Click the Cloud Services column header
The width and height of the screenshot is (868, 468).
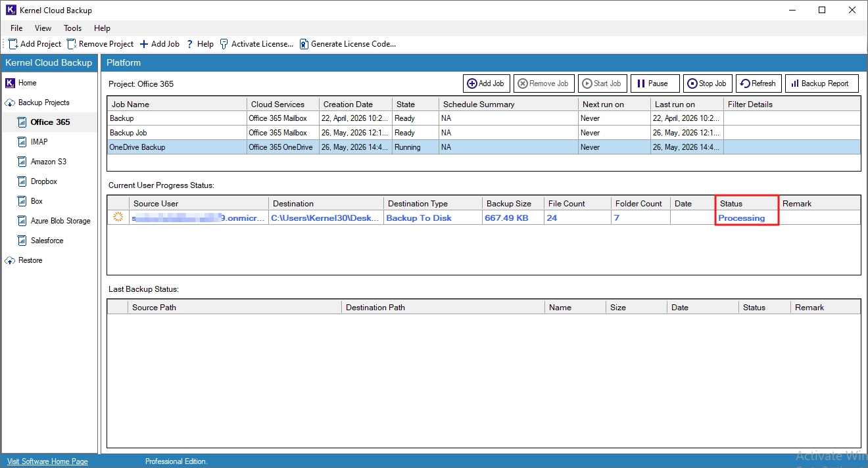pyautogui.click(x=283, y=104)
